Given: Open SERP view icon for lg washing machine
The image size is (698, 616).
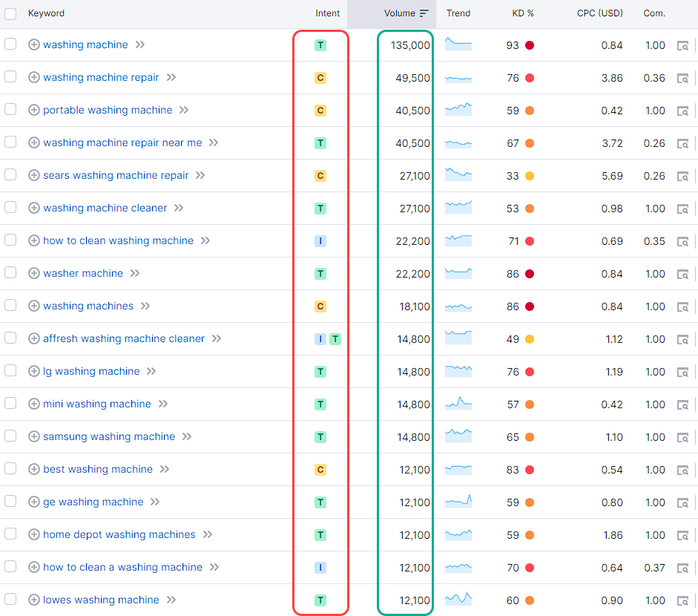Looking at the screenshot, I should (682, 372).
